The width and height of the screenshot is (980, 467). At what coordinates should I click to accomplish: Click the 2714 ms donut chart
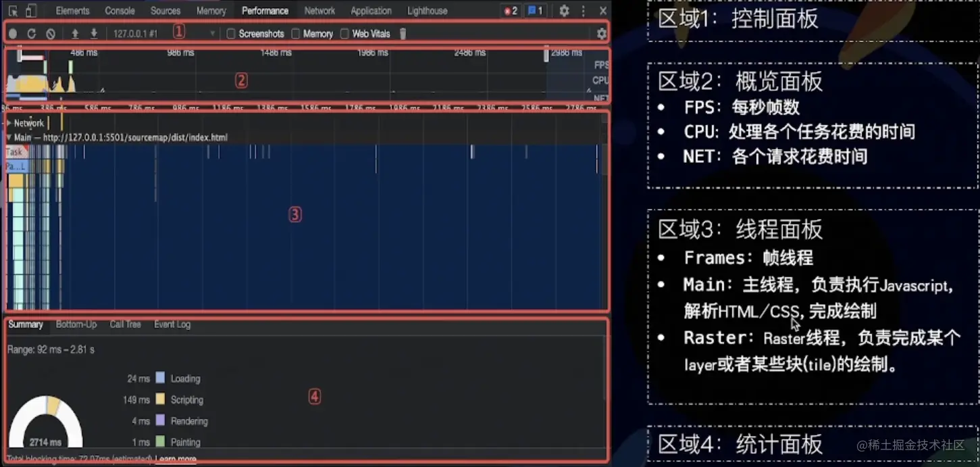45,422
